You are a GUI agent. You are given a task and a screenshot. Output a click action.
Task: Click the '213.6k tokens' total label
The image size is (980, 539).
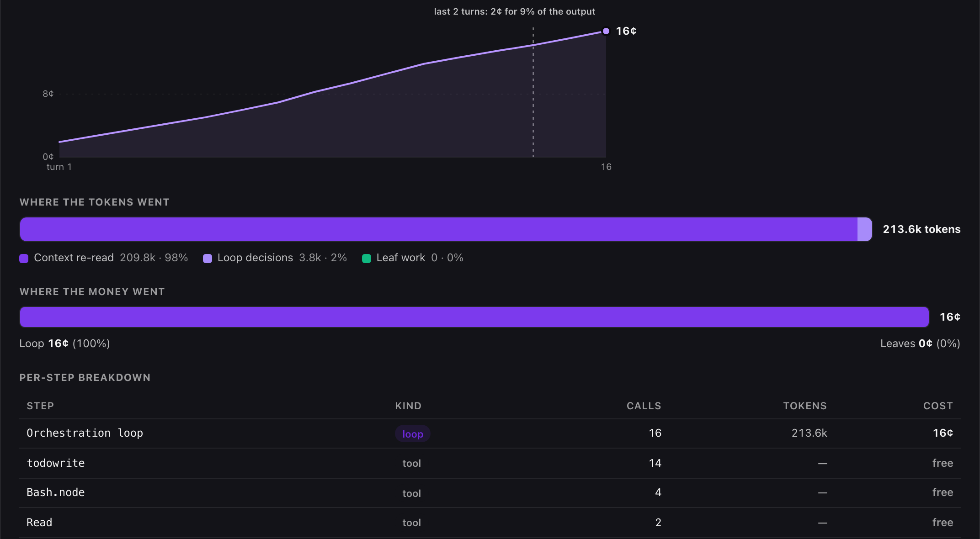pos(921,229)
